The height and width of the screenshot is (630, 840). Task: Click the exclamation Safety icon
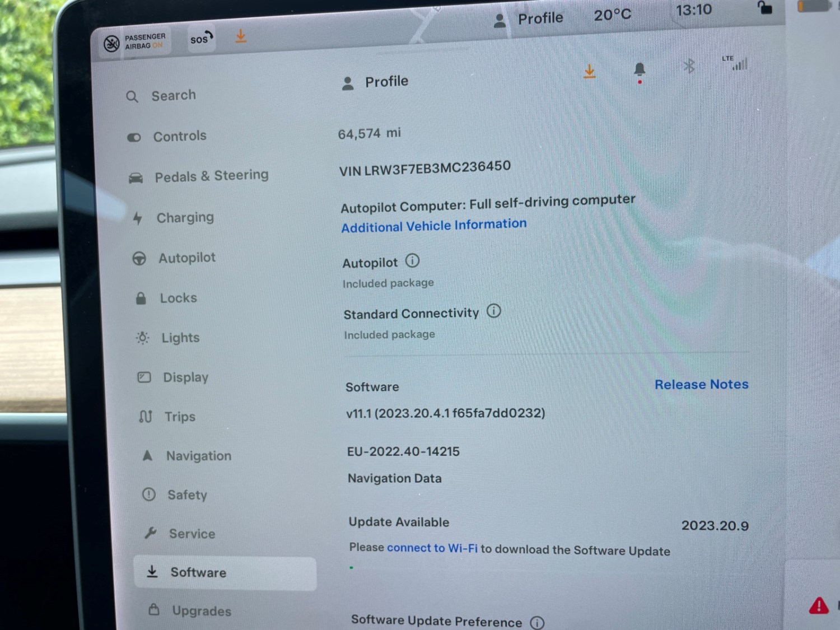148,494
